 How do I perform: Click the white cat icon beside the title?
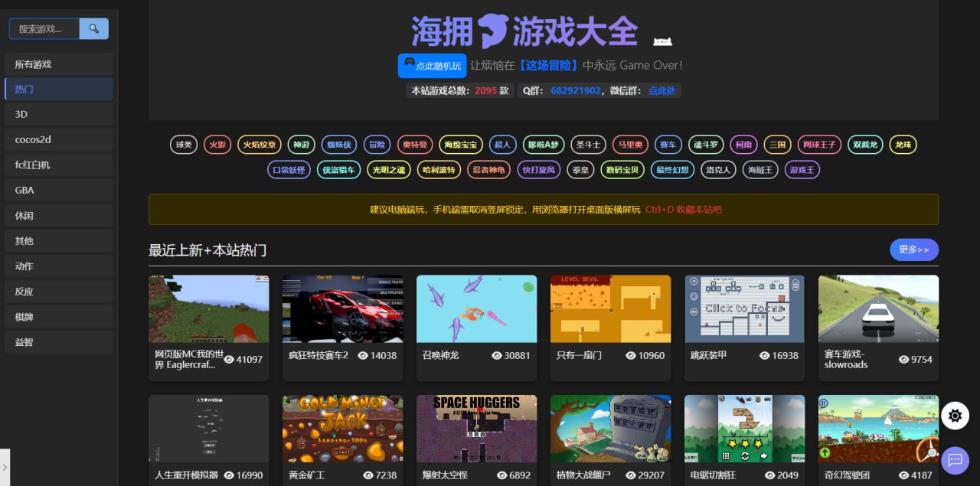coord(662,41)
